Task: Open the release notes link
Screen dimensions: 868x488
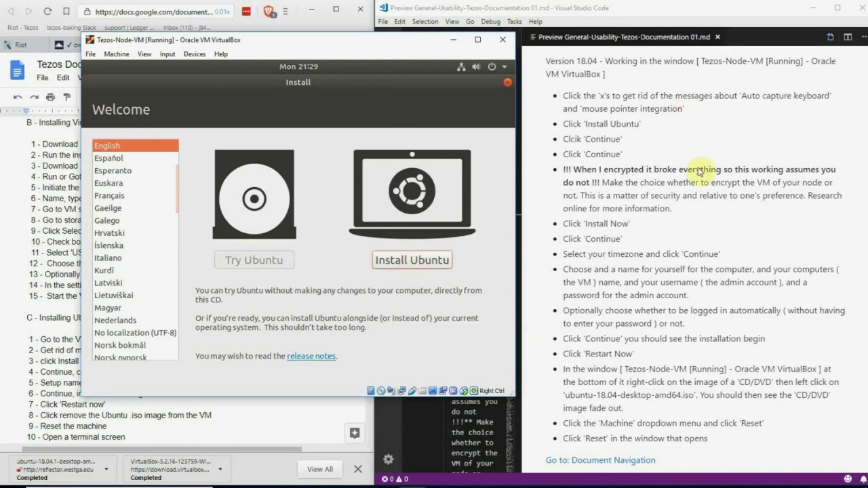Action: (x=311, y=356)
